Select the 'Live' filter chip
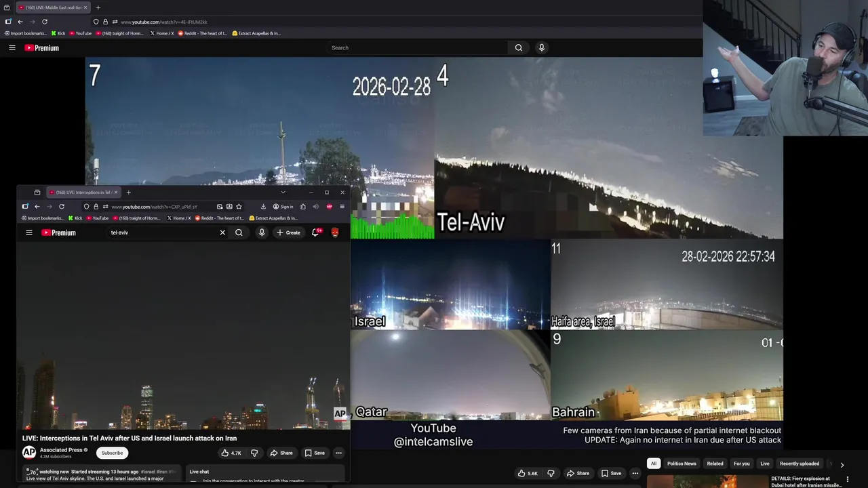This screenshot has width=868, height=488. point(765,464)
